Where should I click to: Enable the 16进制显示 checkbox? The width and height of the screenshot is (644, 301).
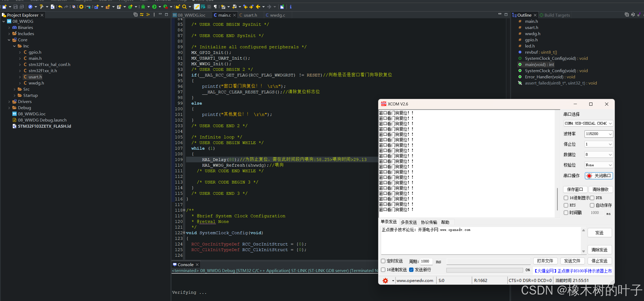coord(566,198)
